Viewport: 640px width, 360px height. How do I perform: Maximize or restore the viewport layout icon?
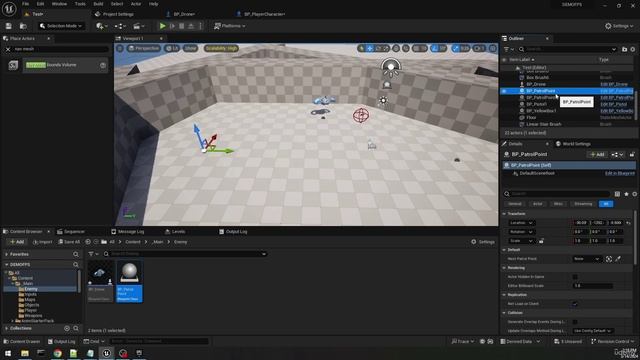493,48
